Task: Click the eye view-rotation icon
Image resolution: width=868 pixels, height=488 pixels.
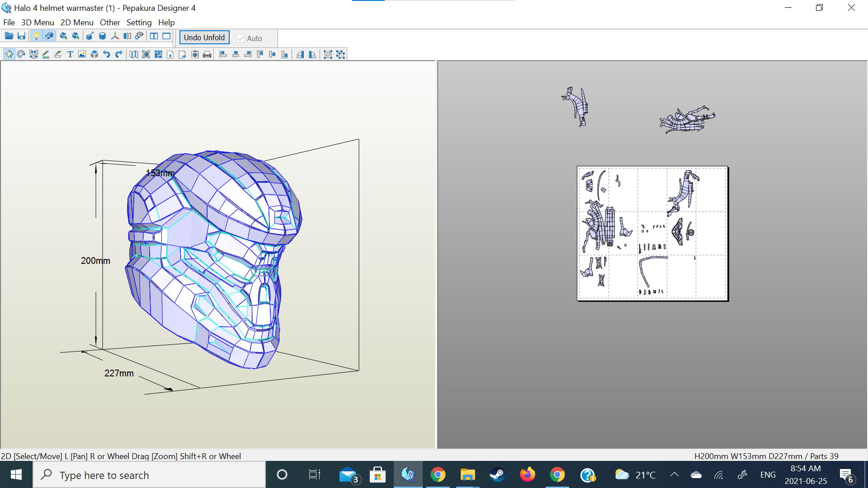Action: [139, 36]
